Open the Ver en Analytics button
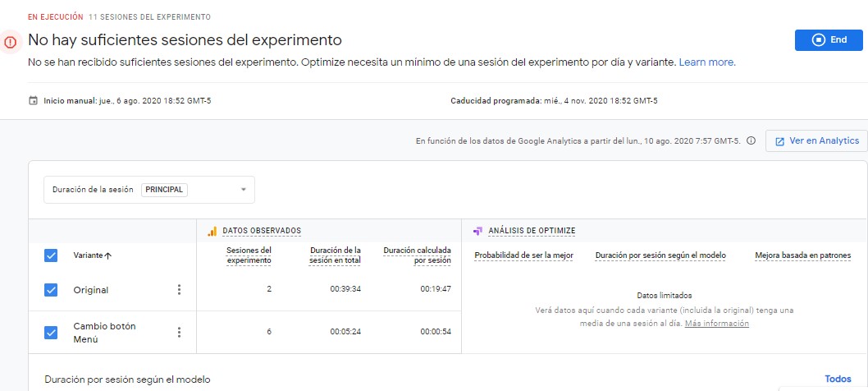This screenshot has width=868, height=391. (815, 140)
